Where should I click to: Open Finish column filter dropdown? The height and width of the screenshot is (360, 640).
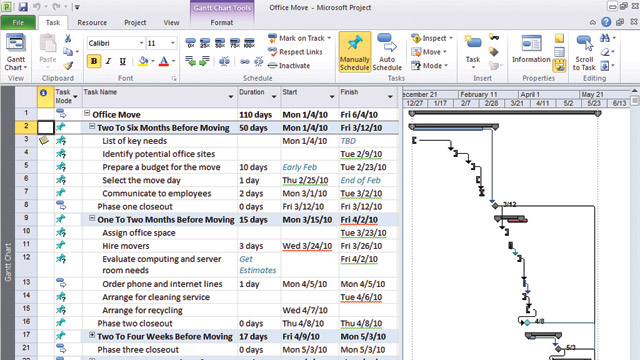(x=390, y=97)
